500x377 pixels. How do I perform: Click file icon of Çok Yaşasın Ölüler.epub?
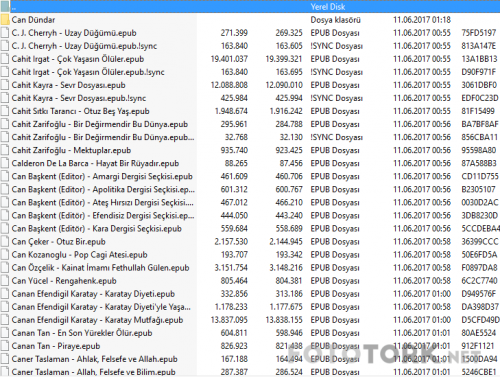(5, 59)
